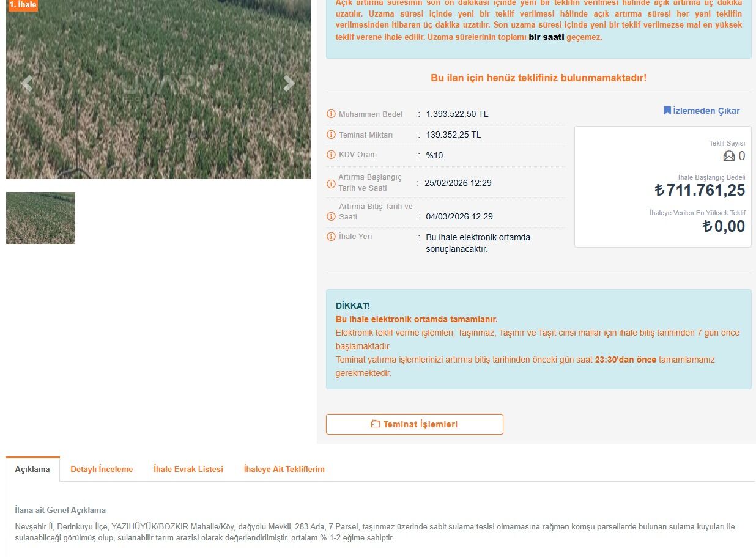Show the previous photo with left arrow
Image resolution: width=756 pixels, height=557 pixels.
tap(26, 83)
